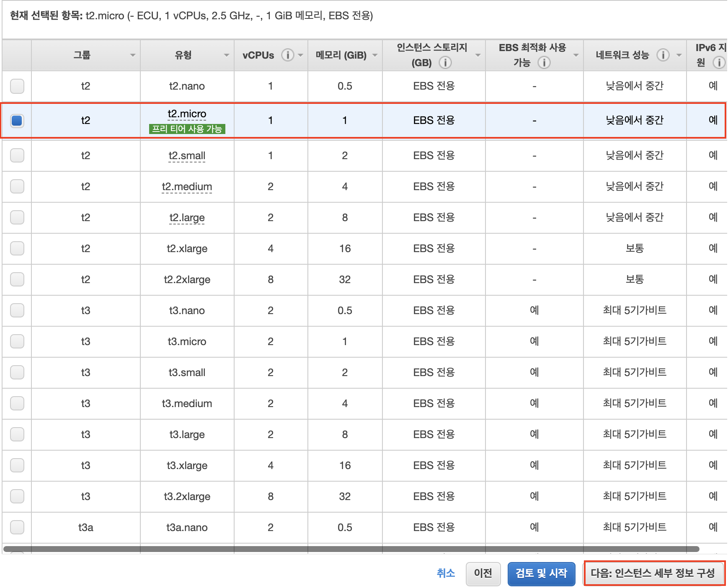Click 보통 network performance in t2.xlarge row
The width and height of the screenshot is (728, 588).
tap(635, 248)
